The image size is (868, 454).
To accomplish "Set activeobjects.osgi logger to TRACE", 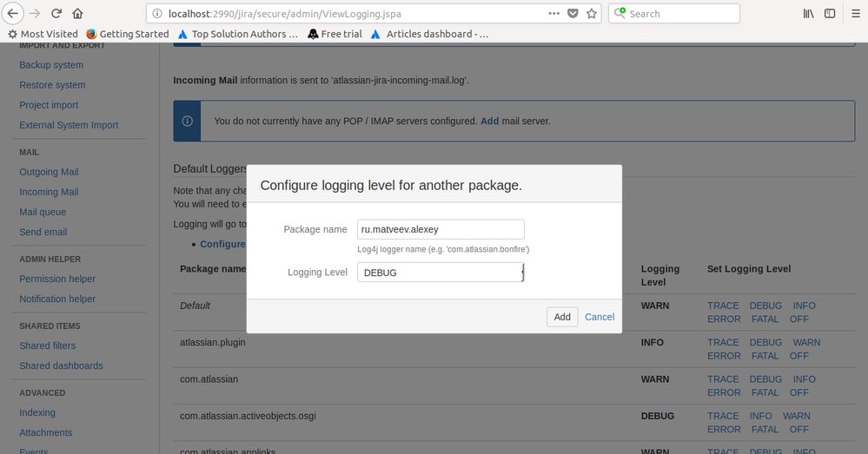I will tap(723, 416).
